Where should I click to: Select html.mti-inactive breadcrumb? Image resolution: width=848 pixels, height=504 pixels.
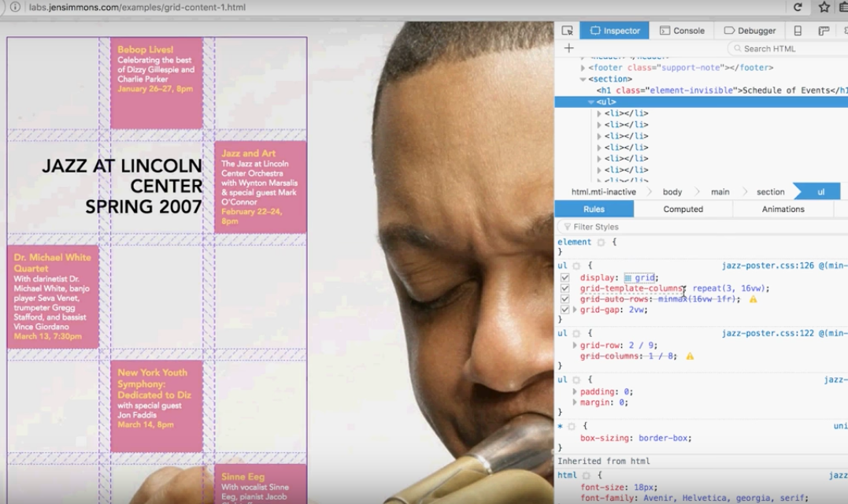point(604,192)
